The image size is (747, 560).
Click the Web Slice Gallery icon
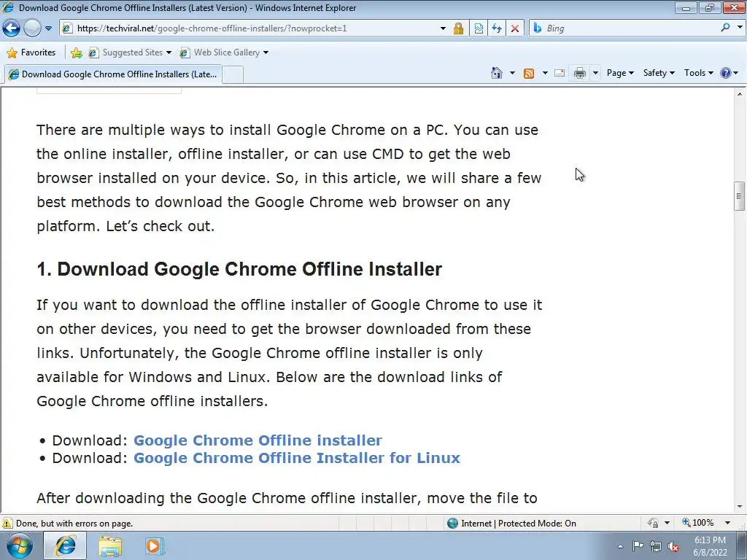pos(185,52)
